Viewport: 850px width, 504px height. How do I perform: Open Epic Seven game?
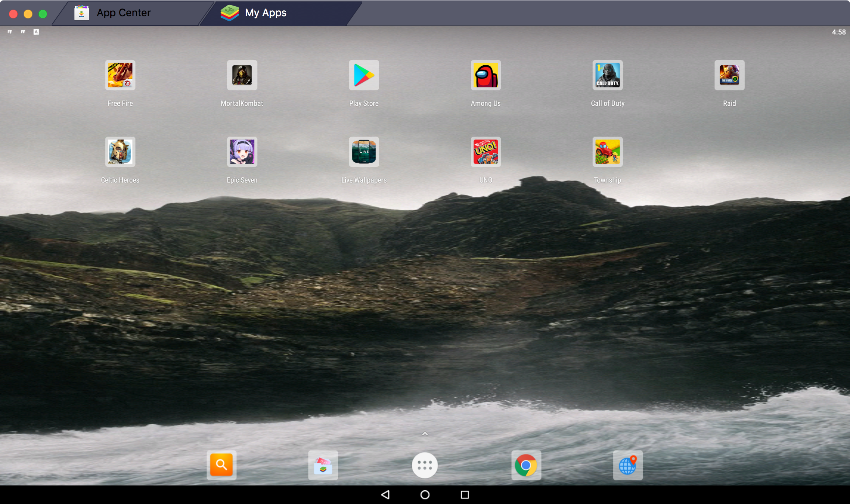242,151
